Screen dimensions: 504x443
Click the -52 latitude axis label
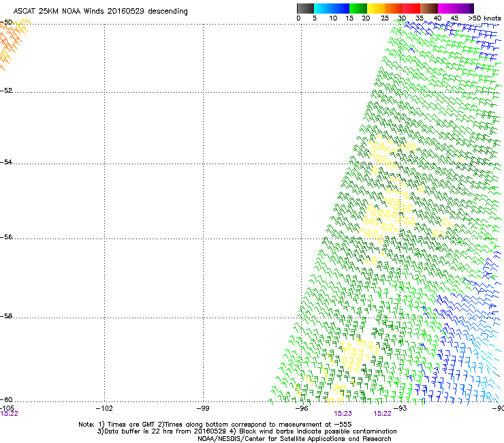click(x=6, y=91)
